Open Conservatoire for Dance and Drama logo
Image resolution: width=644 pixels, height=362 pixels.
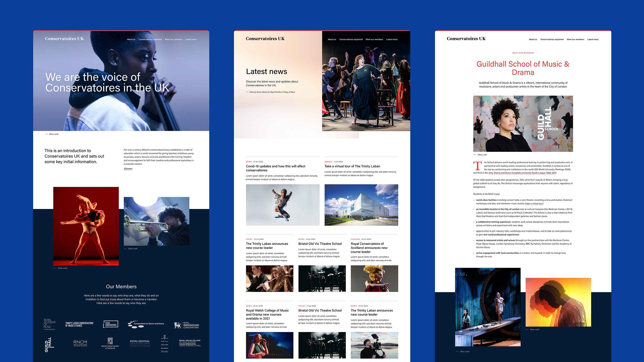pos(146,324)
